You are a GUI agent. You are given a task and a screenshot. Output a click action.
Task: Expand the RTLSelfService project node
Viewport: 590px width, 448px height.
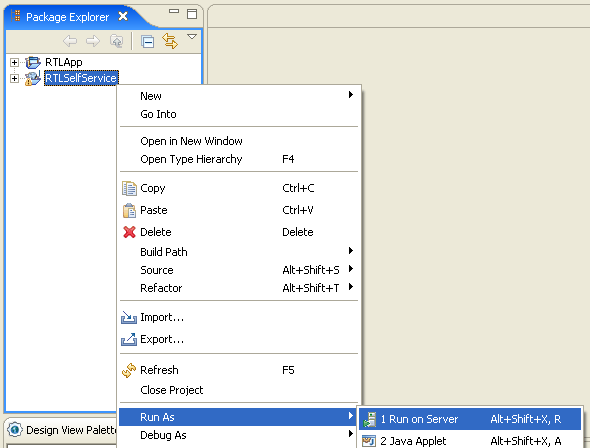(14, 78)
